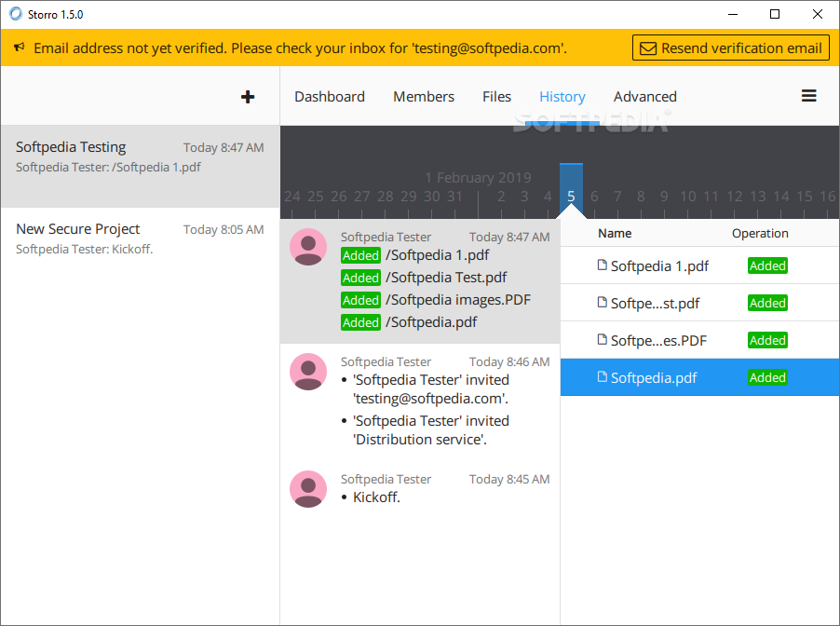Image resolution: width=840 pixels, height=626 pixels.
Task: Click the file icon beside Softpe...es.PDF
Action: coord(603,339)
